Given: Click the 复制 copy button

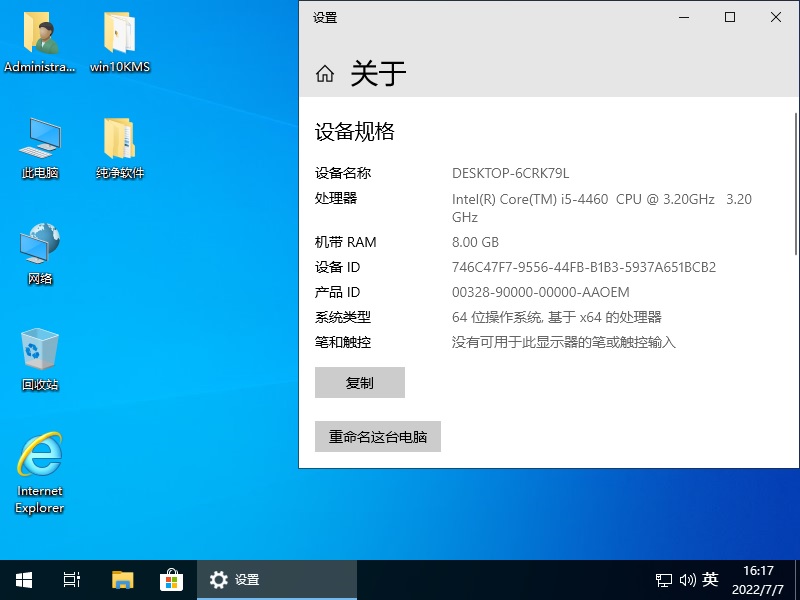Looking at the screenshot, I should pos(359,382).
